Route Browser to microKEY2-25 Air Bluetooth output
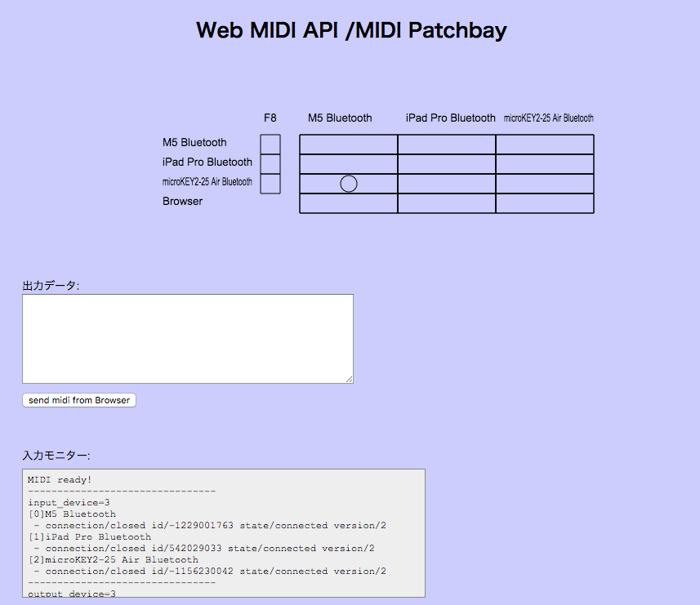Image resolution: width=700 pixels, height=605 pixels. click(544, 202)
